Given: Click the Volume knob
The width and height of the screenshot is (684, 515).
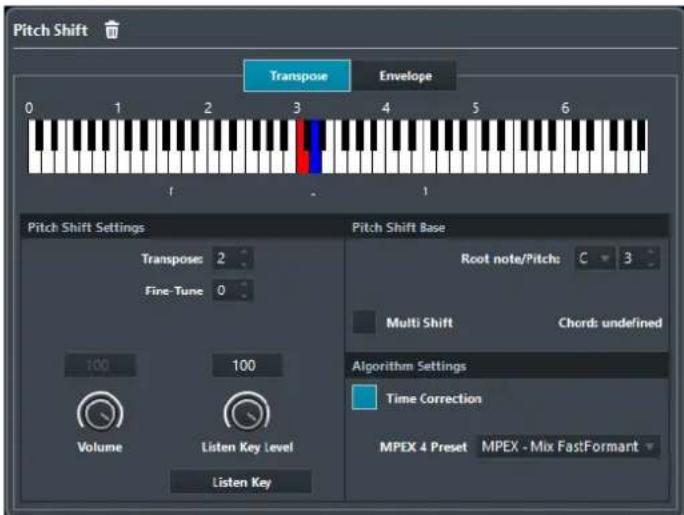Looking at the screenshot, I should 100,413.
